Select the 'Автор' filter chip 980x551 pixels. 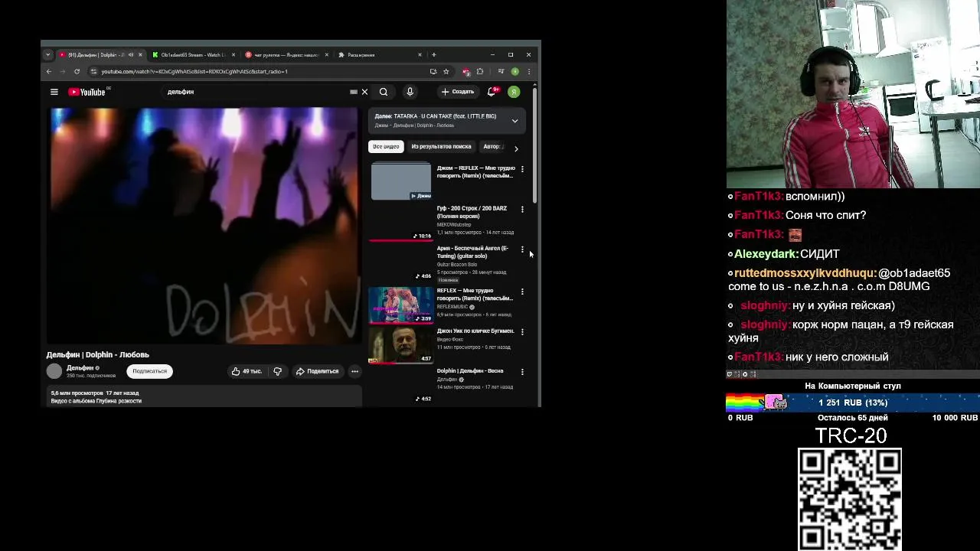(x=492, y=146)
